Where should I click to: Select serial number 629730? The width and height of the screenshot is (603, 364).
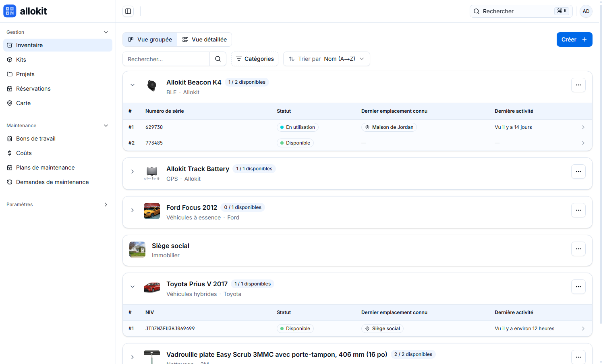click(x=154, y=127)
